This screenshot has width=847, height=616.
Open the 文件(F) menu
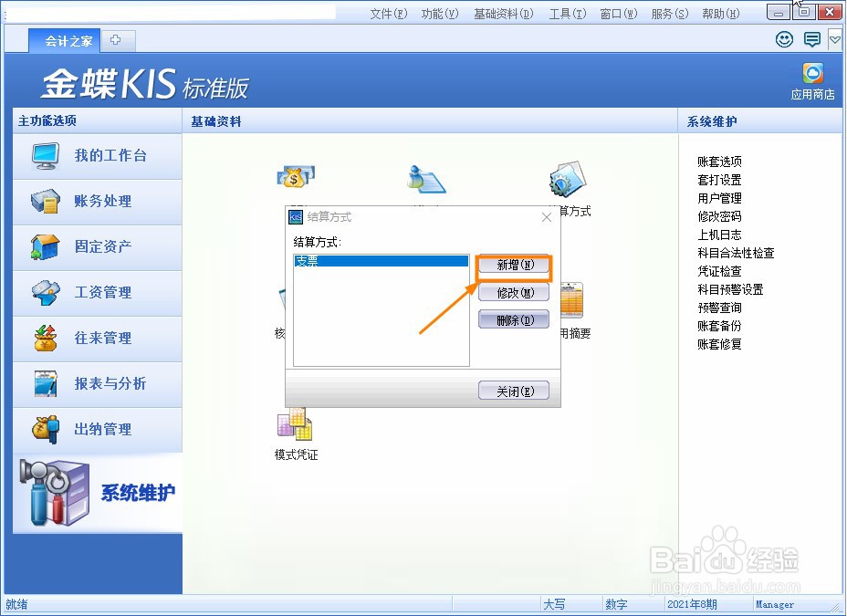click(389, 14)
